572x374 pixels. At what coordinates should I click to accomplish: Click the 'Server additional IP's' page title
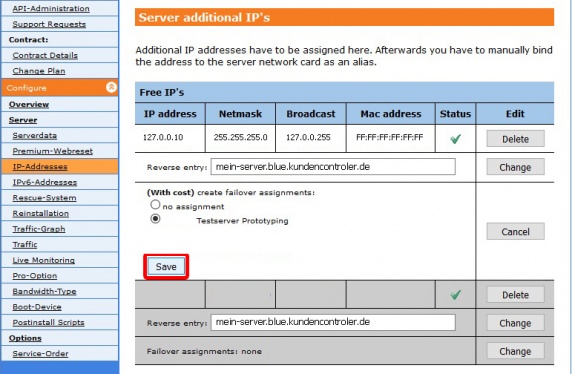[x=204, y=18]
